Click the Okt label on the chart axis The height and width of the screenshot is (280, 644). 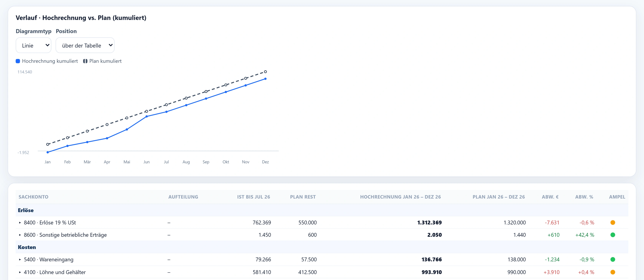point(226,162)
